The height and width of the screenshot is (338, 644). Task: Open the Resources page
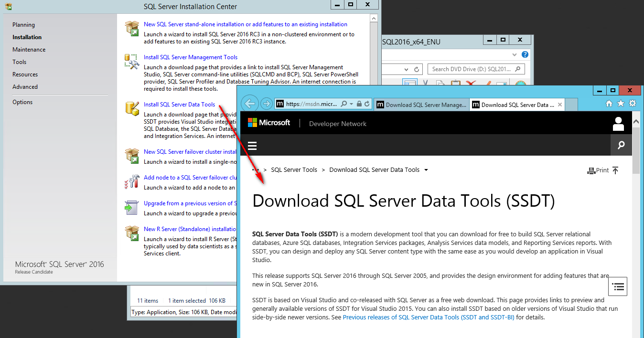[25, 74]
